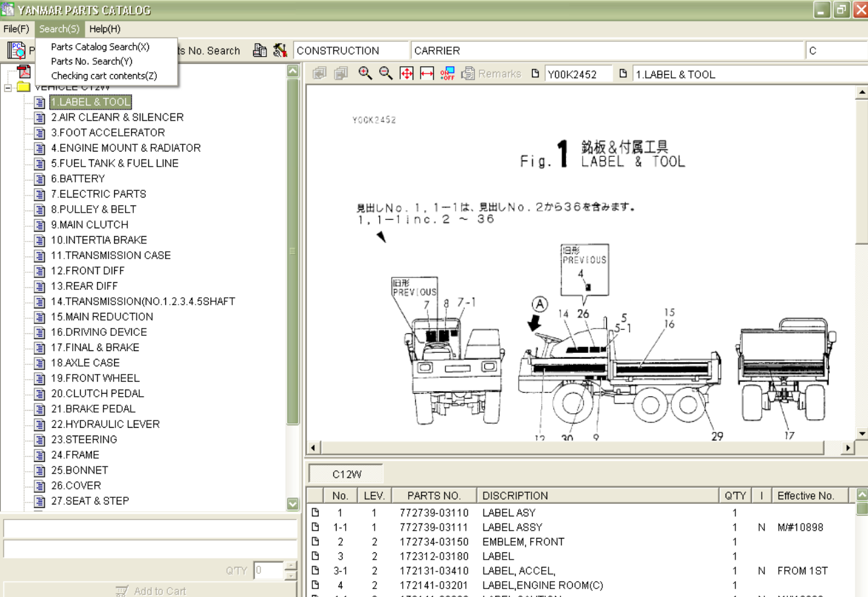This screenshot has height=597, width=868.
Task: Select the EMBLEM, FRONT parts row
Action: (x=581, y=542)
